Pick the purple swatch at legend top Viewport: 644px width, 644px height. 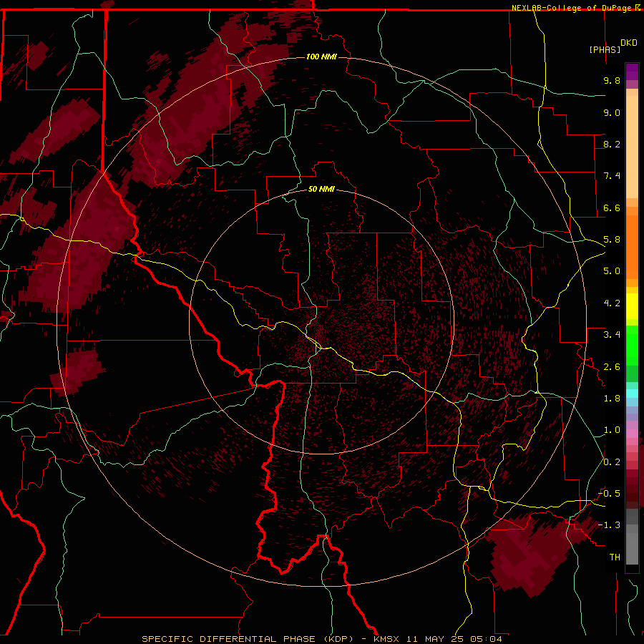tap(632, 72)
